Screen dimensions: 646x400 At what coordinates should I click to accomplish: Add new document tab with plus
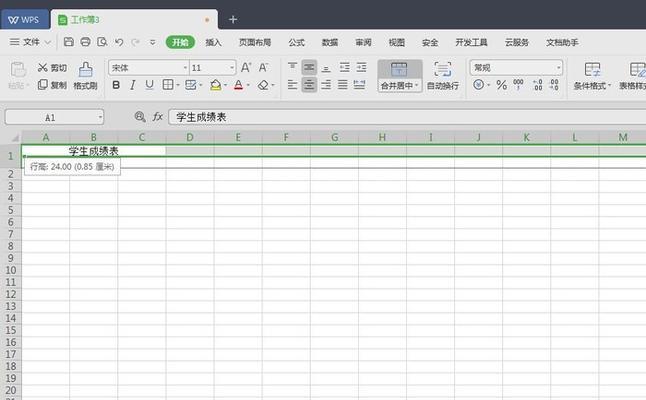(233, 19)
